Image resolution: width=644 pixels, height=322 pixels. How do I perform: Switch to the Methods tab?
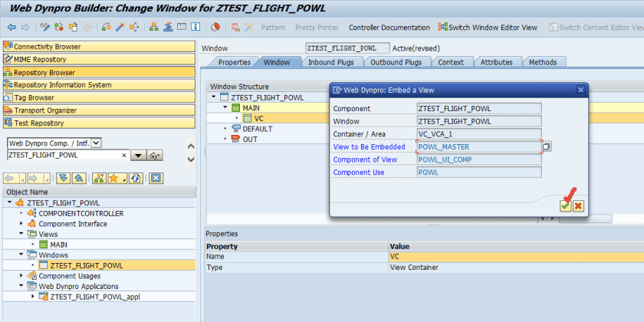tap(543, 62)
